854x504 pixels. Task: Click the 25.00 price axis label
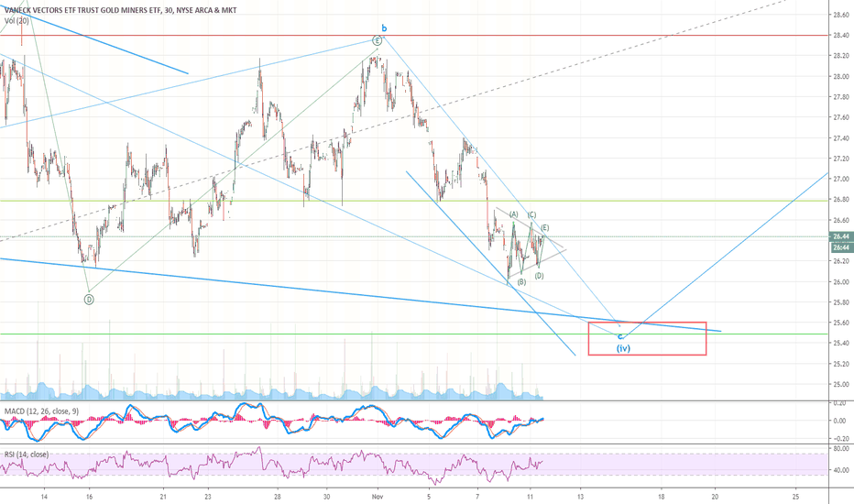841,384
